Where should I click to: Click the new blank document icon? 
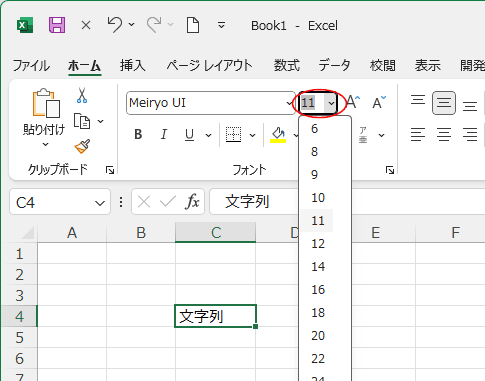pyautogui.click(x=193, y=25)
